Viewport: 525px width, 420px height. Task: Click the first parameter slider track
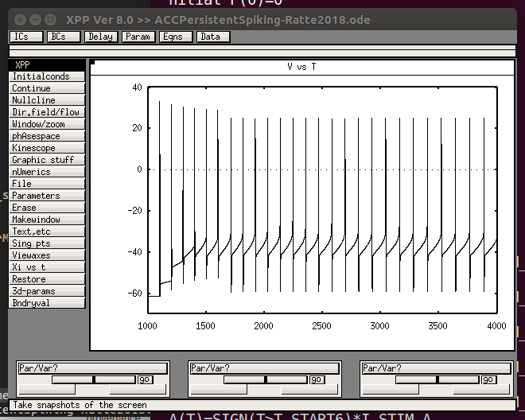pos(94,379)
